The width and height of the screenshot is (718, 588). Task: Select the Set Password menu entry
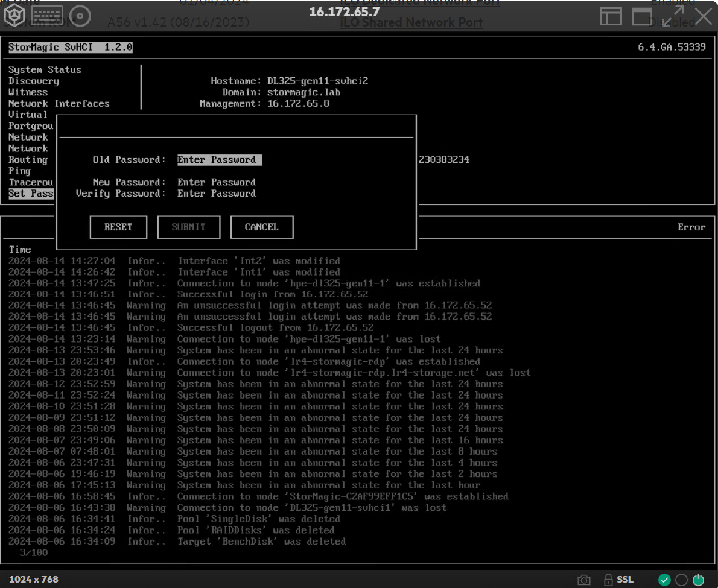point(31,194)
